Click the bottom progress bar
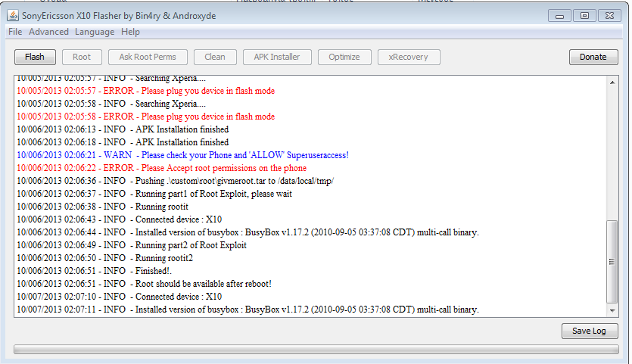Screen dimensions: 632x364 point(316,349)
